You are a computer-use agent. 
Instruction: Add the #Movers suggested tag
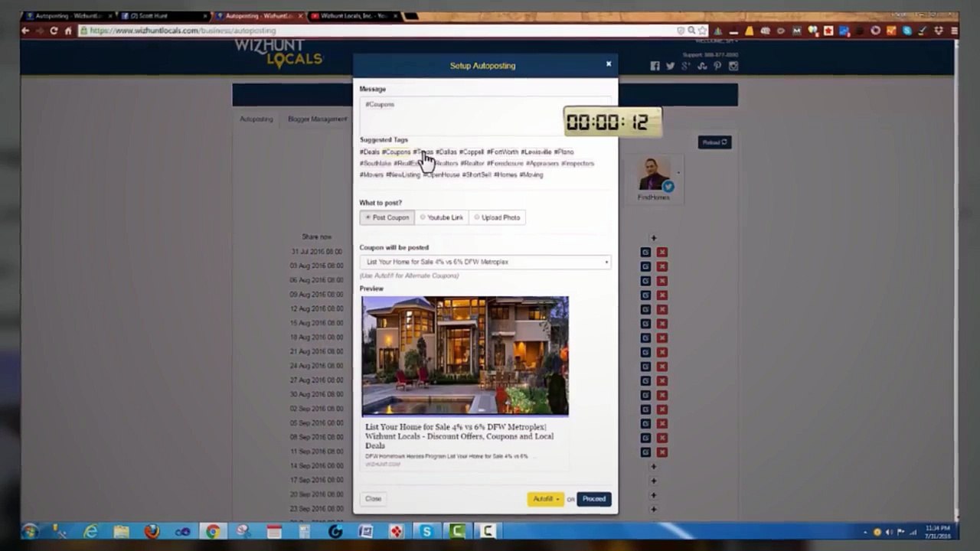coord(371,174)
